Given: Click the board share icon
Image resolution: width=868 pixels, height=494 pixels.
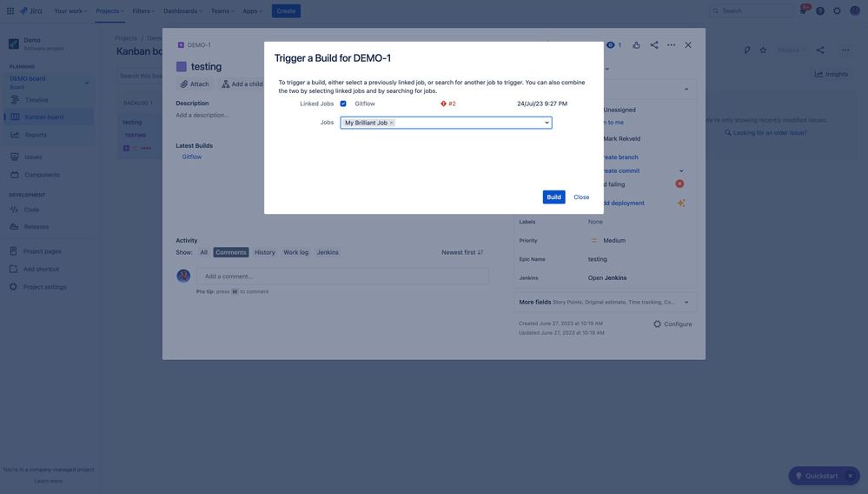Looking at the screenshot, I should (x=820, y=50).
